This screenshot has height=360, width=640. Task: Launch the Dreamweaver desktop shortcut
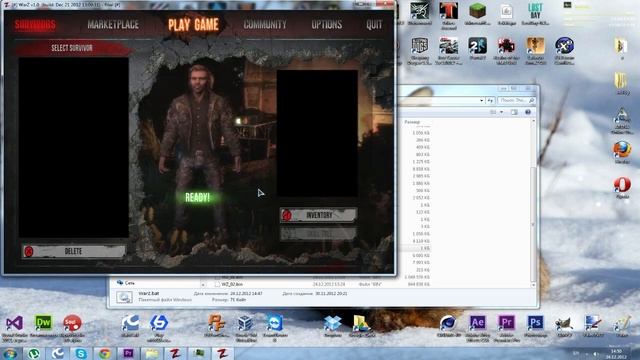43,326
